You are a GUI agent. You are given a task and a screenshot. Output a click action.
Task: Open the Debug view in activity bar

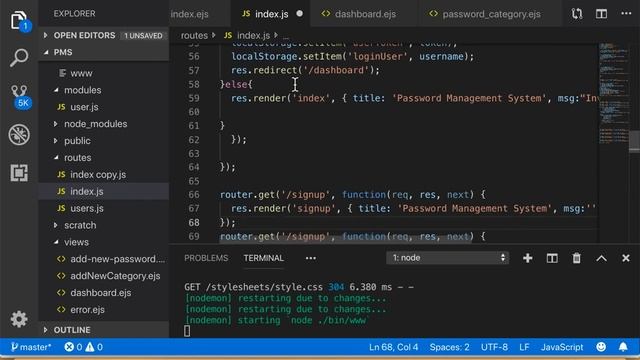[x=19, y=134]
